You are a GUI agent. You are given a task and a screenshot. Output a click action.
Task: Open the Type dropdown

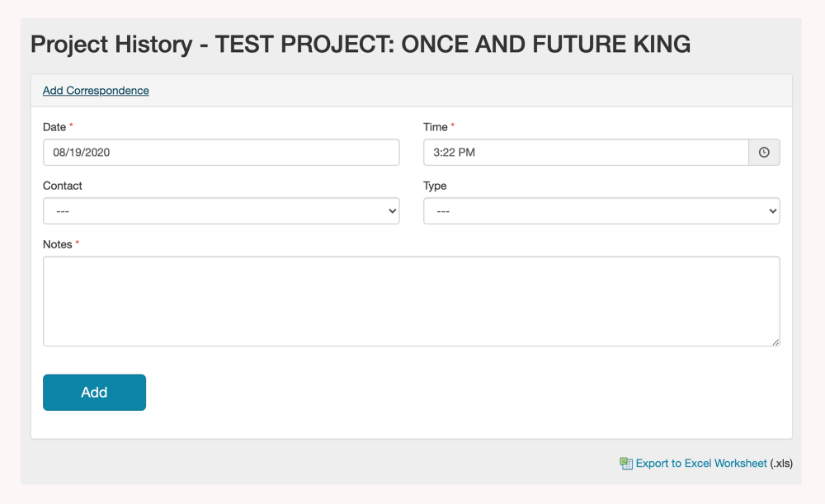(x=601, y=211)
